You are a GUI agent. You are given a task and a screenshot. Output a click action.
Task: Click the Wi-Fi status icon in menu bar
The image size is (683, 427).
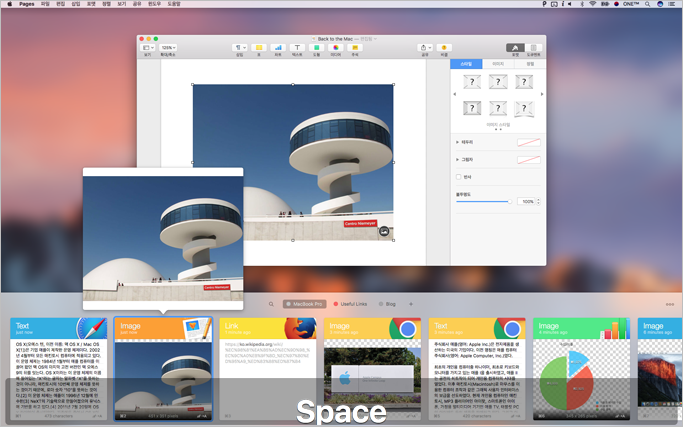pyautogui.click(x=593, y=4)
